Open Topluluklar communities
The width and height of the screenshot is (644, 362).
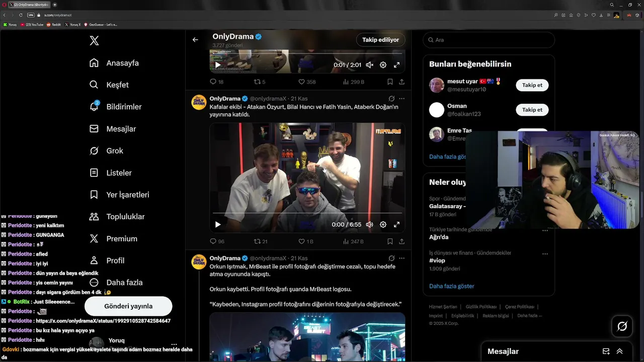coord(117,217)
